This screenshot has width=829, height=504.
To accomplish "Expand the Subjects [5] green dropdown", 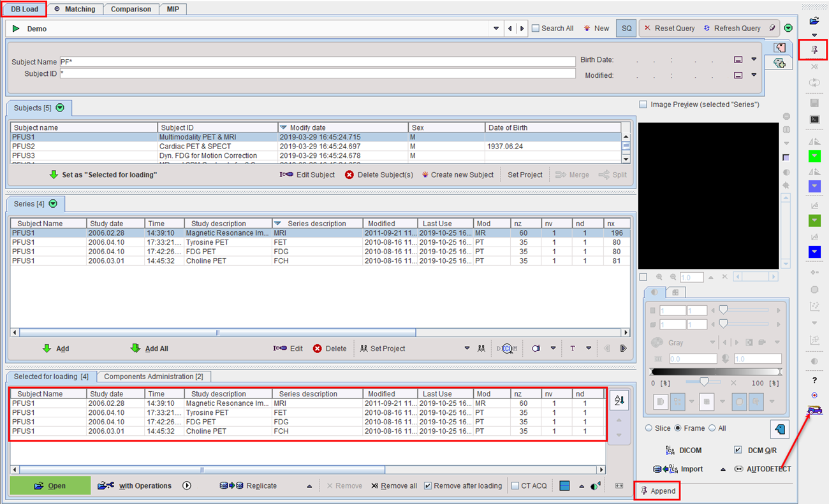I will coord(60,108).
